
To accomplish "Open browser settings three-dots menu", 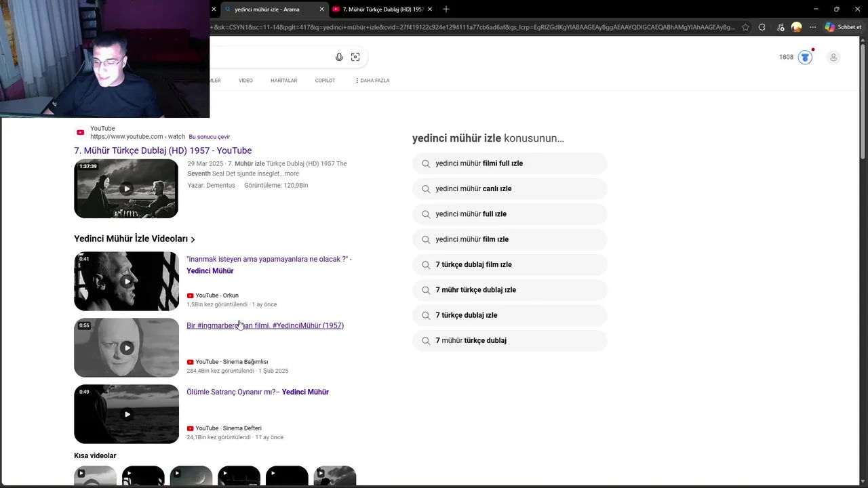I will click(x=812, y=27).
